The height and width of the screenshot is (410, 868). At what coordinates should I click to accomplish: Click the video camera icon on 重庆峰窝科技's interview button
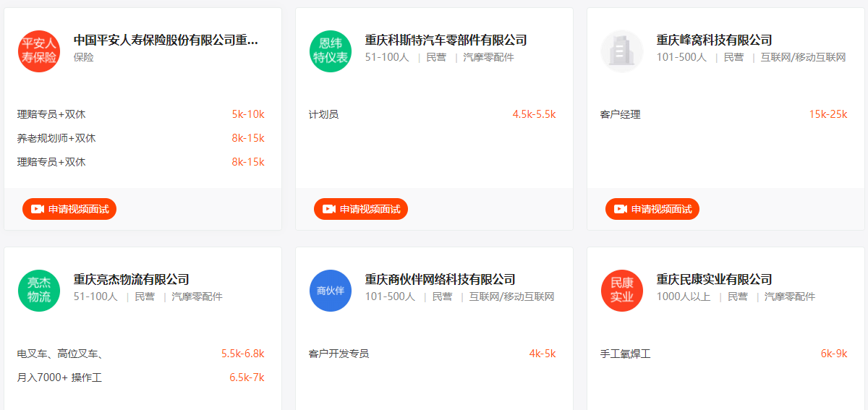621,209
